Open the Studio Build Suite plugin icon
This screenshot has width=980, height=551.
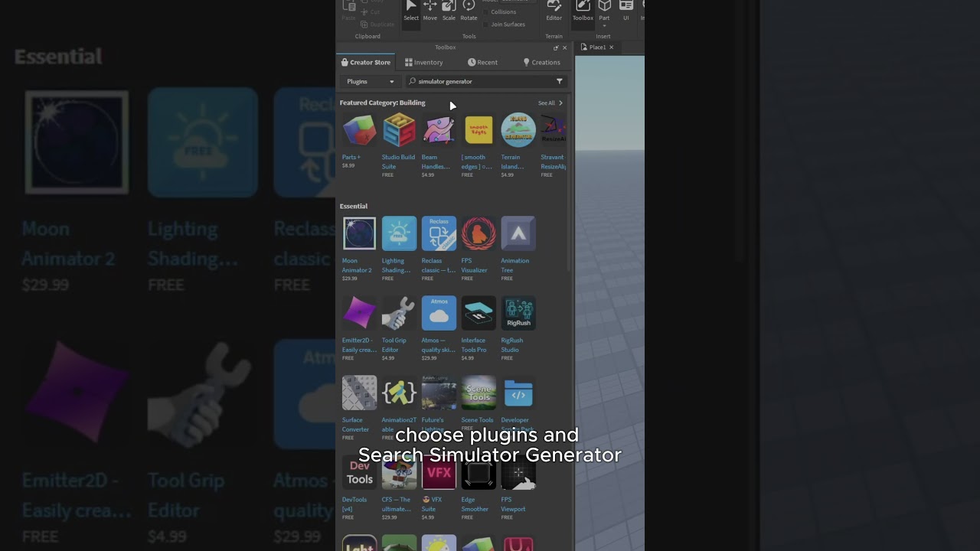tap(399, 130)
